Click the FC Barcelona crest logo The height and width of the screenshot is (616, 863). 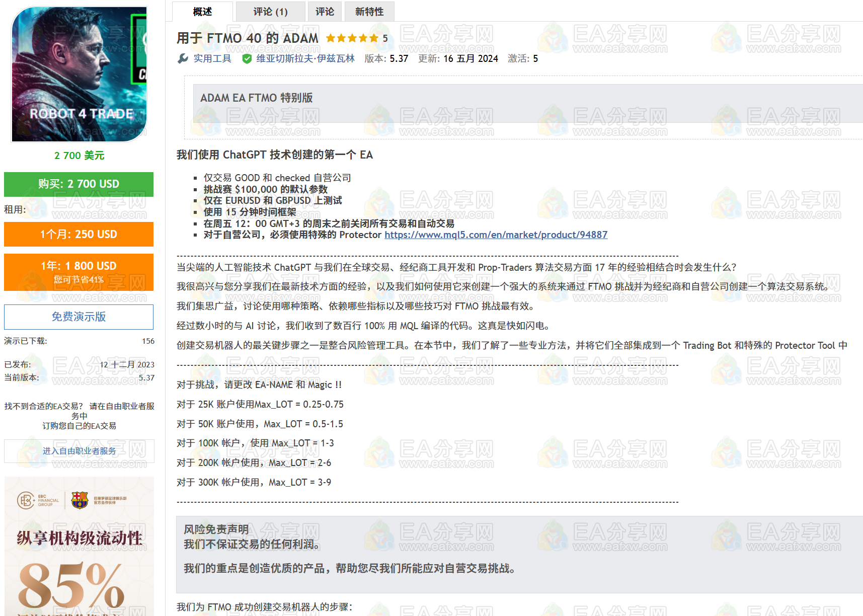click(x=80, y=500)
